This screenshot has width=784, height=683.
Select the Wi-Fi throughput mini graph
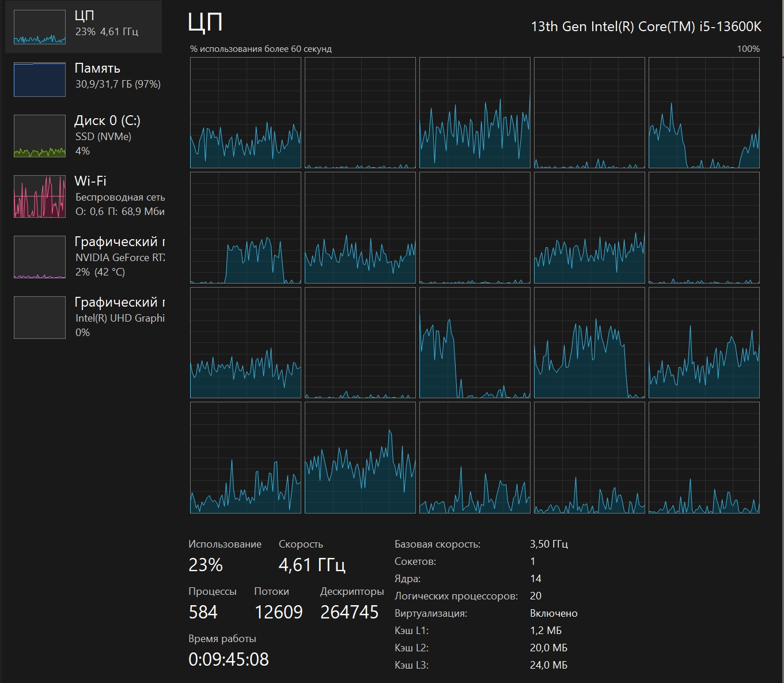pyautogui.click(x=40, y=197)
